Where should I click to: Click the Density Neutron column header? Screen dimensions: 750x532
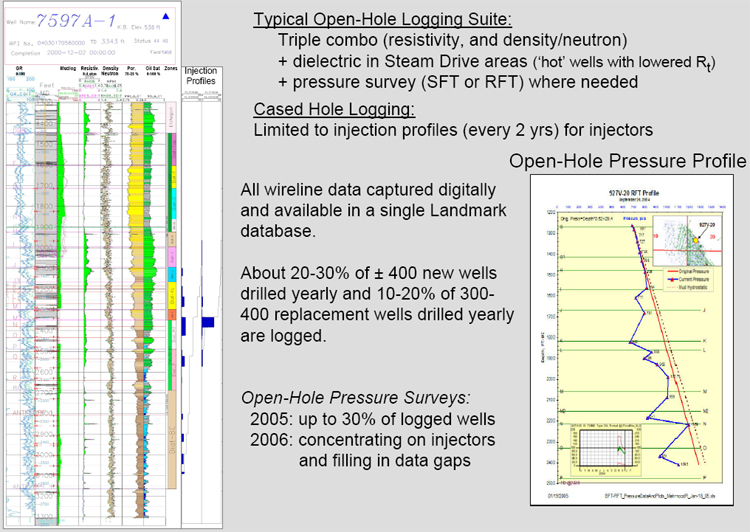pyautogui.click(x=110, y=71)
